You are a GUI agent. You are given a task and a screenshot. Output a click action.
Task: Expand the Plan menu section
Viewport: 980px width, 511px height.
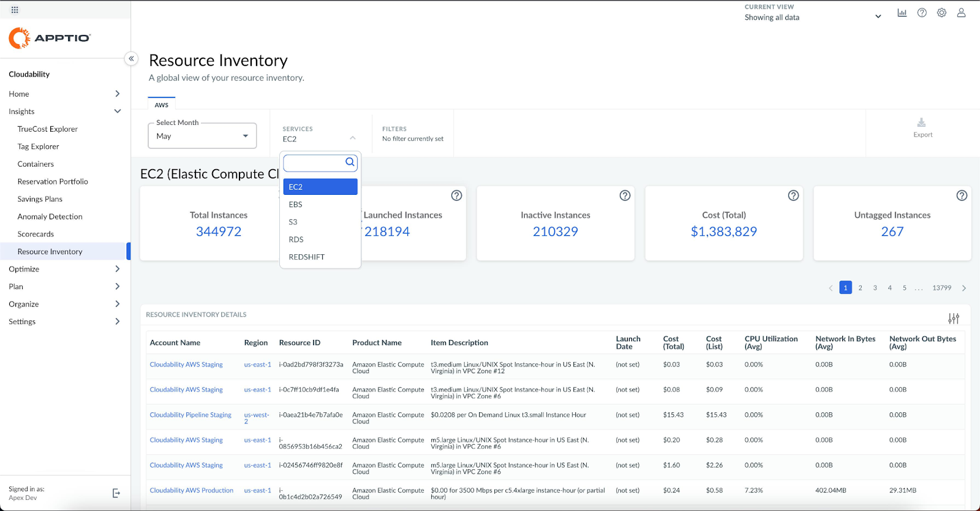tap(118, 287)
